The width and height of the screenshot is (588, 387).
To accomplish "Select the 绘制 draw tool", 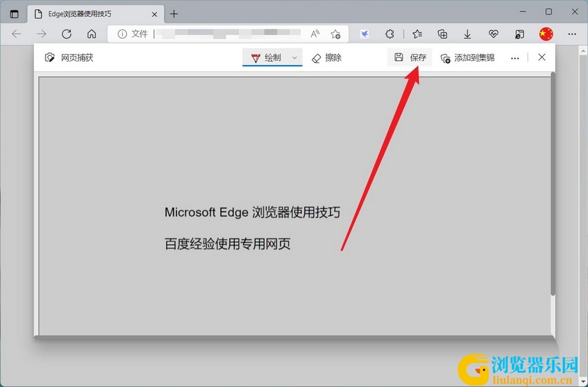I will tap(266, 57).
